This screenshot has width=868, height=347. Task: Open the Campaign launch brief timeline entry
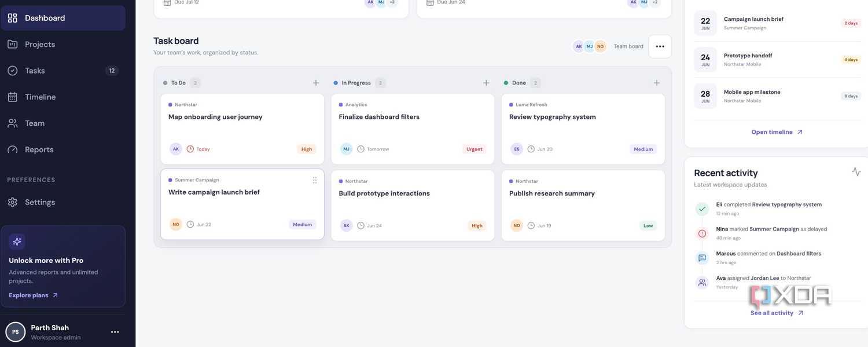(x=777, y=23)
